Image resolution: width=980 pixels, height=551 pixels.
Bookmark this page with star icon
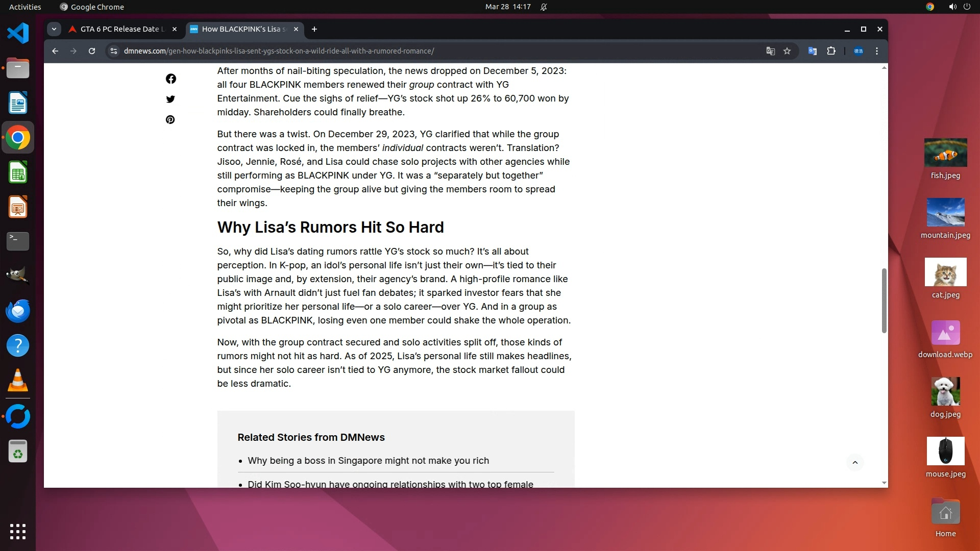click(787, 51)
